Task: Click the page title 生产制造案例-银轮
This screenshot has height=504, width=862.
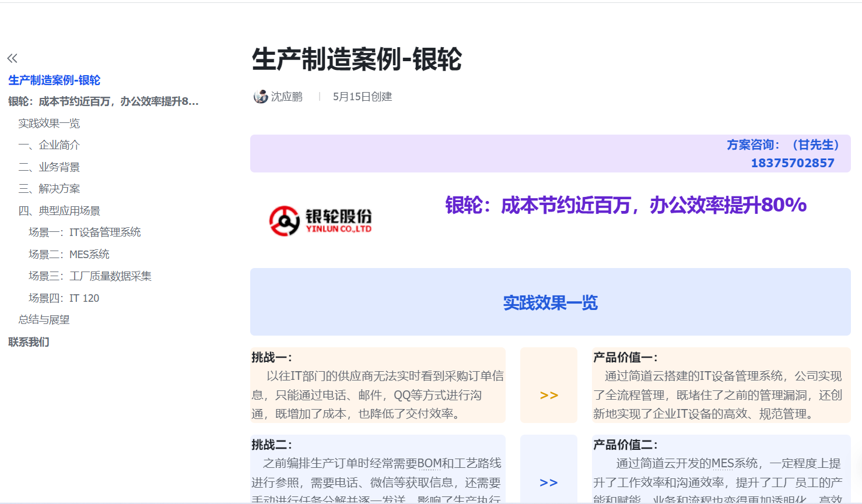Action: pyautogui.click(x=357, y=59)
